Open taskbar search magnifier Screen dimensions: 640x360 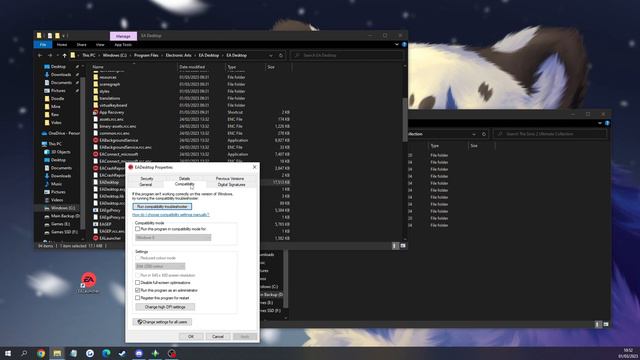[24, 353]
